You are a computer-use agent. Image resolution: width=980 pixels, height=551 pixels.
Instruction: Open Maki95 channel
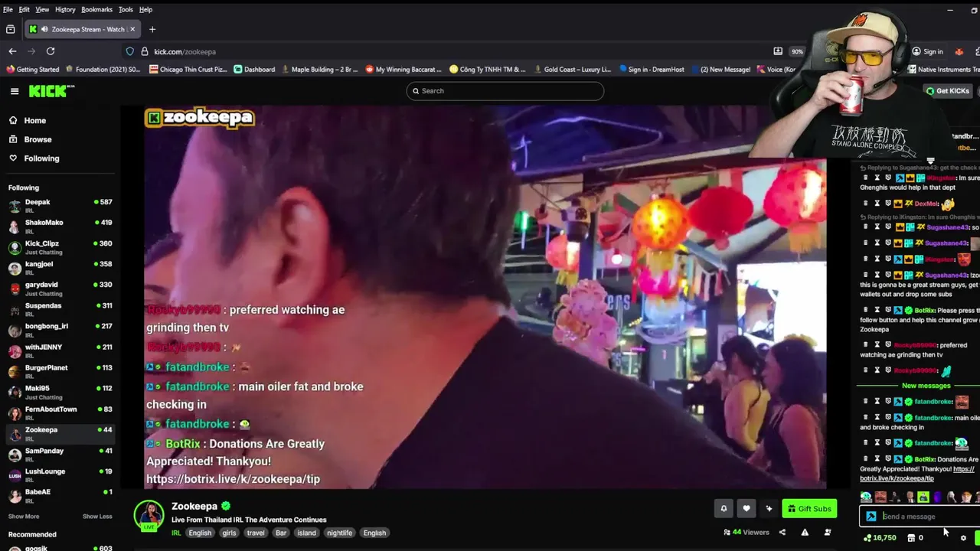[x=60, y=391]
